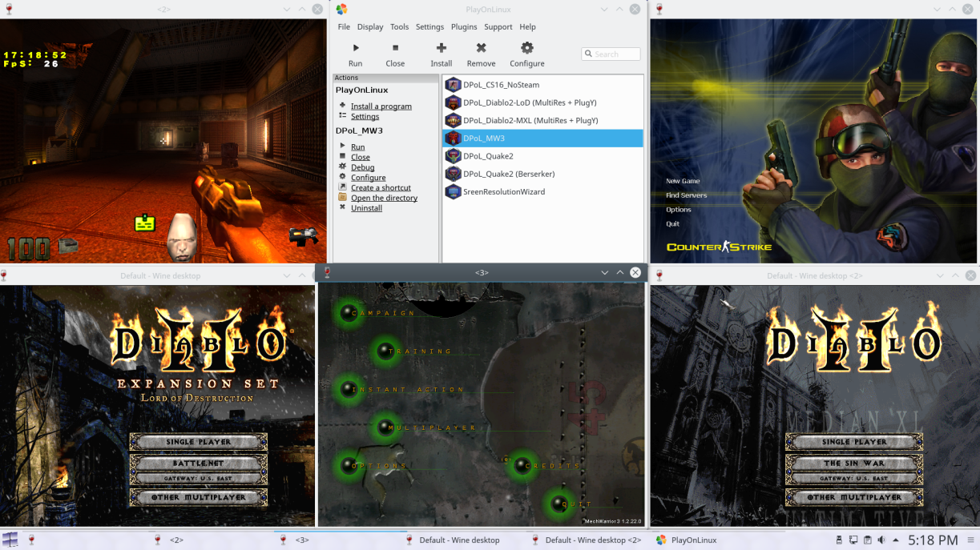Select the SreenResolutionWizard list icon

(x=453, y=191)
